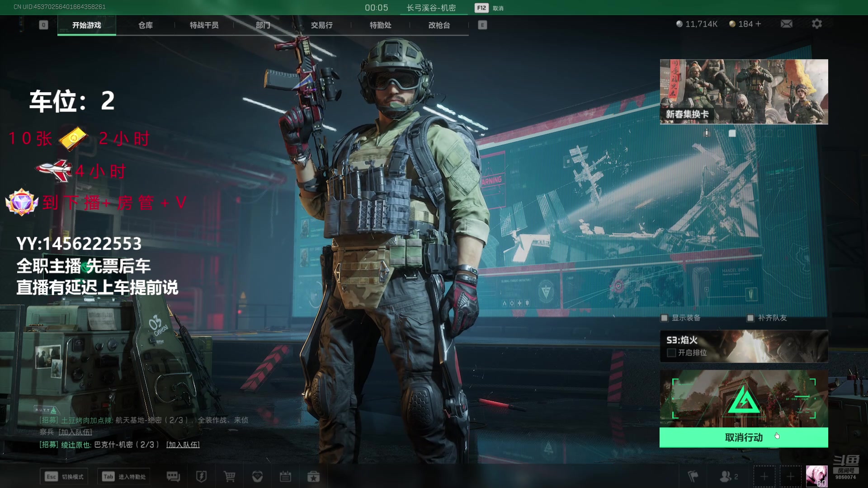Open the 特勤处 tab

click(381, 25)
